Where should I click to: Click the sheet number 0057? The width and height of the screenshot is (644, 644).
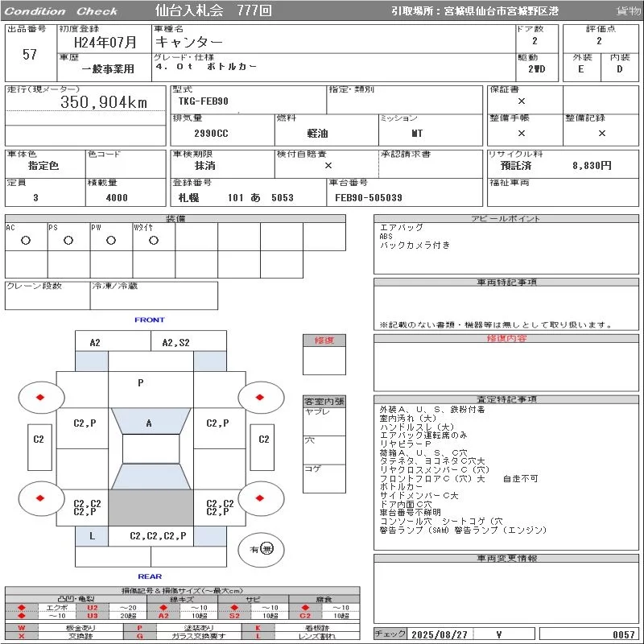click(x=624, y=634)
